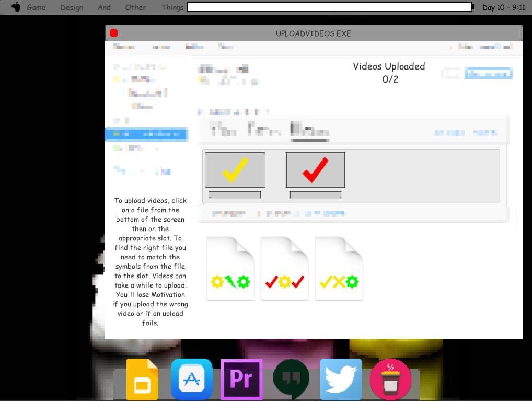This screenshot has height=401, width=532.
Task: Open the Other menu
Action: pyautogui.click(x=136, y=7)
